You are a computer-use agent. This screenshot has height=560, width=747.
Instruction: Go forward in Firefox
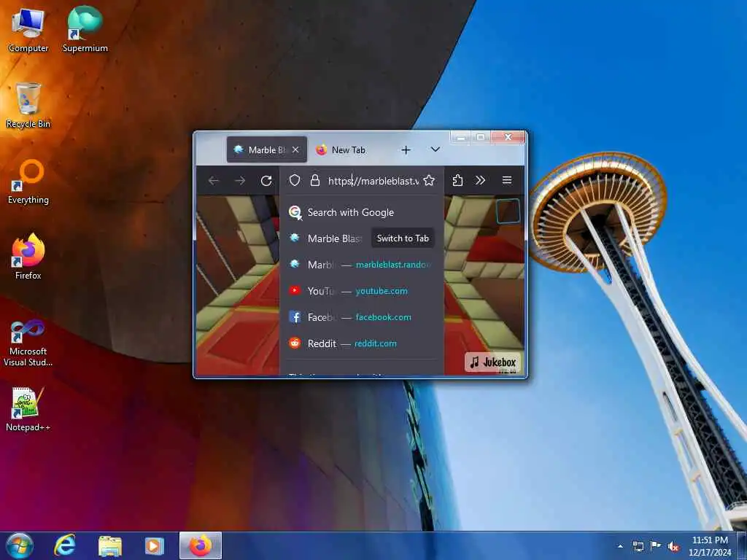pyautogui.click(x=240, y=181)
